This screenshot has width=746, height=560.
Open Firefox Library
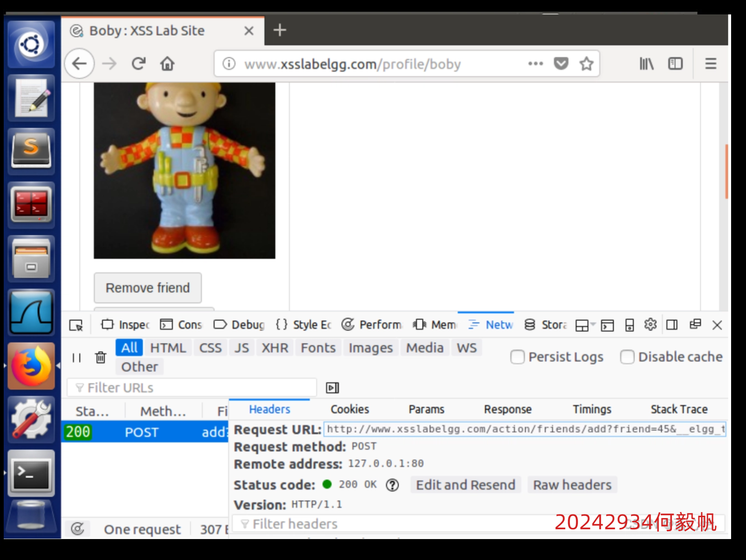(x=646, y=63)
